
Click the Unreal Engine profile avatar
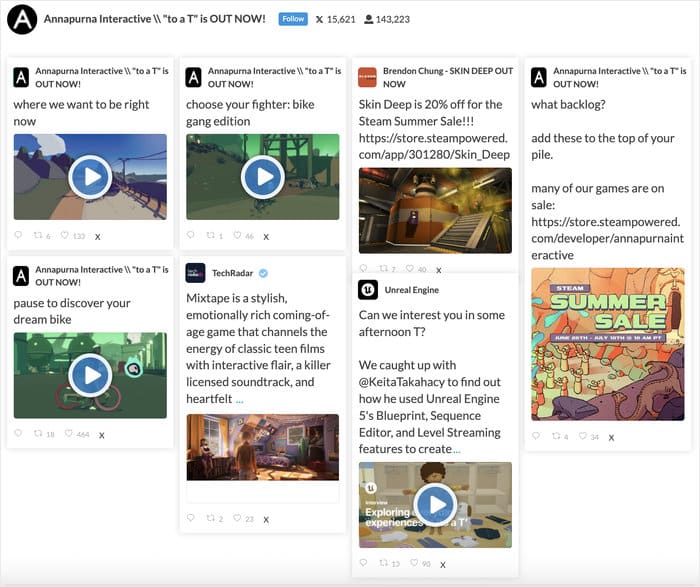pos(368,290)
